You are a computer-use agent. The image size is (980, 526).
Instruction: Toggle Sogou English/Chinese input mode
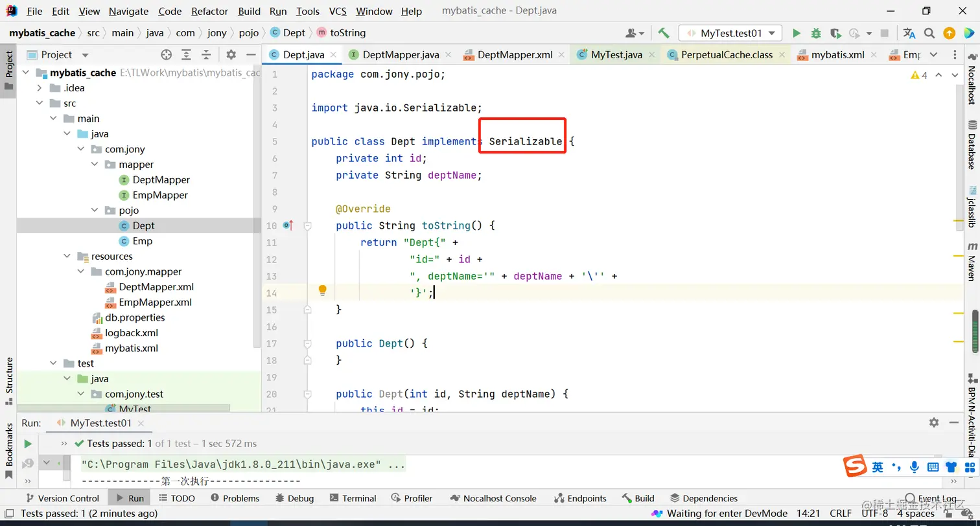877,467
